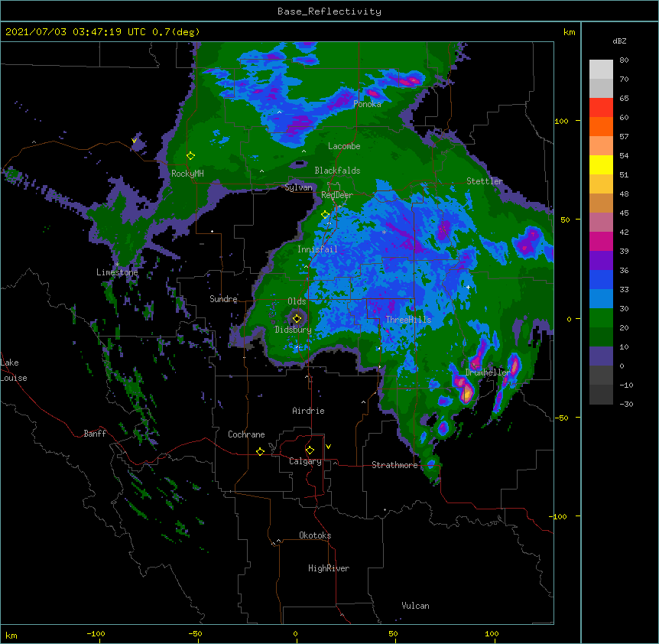Click the Sundre label
This screenshot has height=644, width=659.
(223, 299)
